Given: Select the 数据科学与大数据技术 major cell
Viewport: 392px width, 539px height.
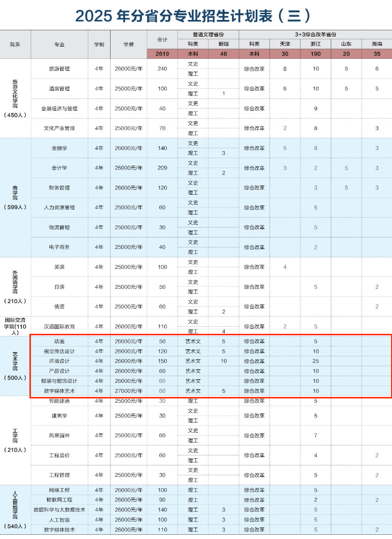Looking at the screenshot, I should click(59, 510).
